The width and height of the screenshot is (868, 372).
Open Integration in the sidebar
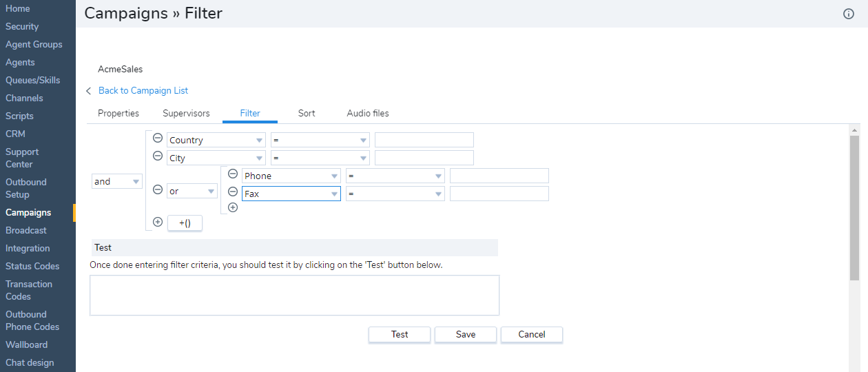click(28, 248)
